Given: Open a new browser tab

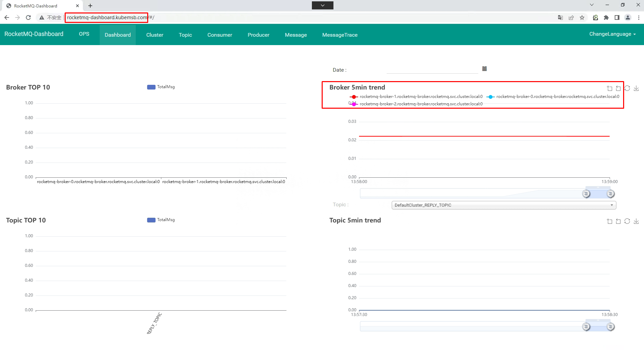Looking at the screenshot, I should click(90, 6).
